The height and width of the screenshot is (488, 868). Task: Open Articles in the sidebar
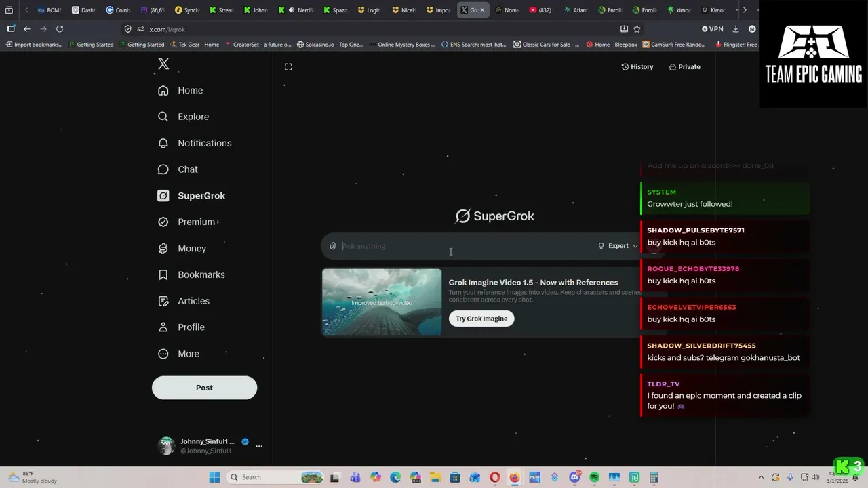point(183,301)
